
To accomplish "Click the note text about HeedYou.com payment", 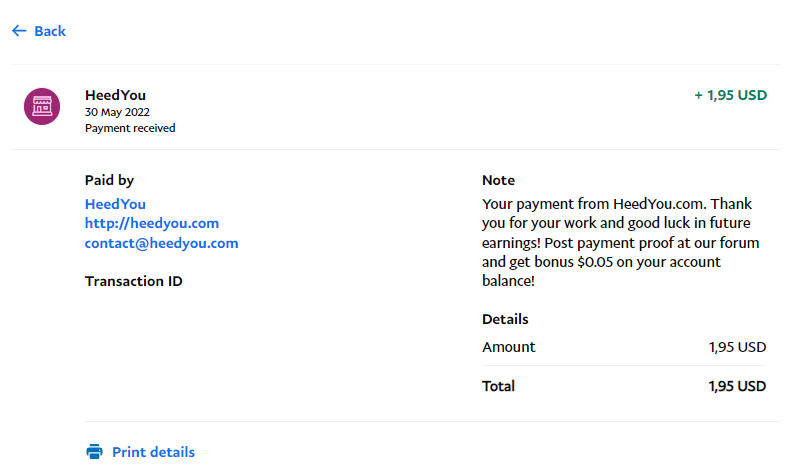I will tap(620, 242).
